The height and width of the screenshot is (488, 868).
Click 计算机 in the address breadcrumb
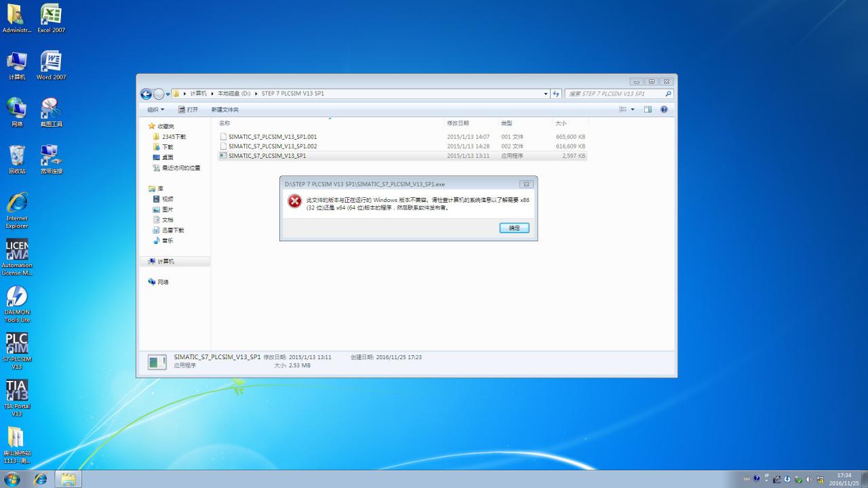[x=198, y=94]
